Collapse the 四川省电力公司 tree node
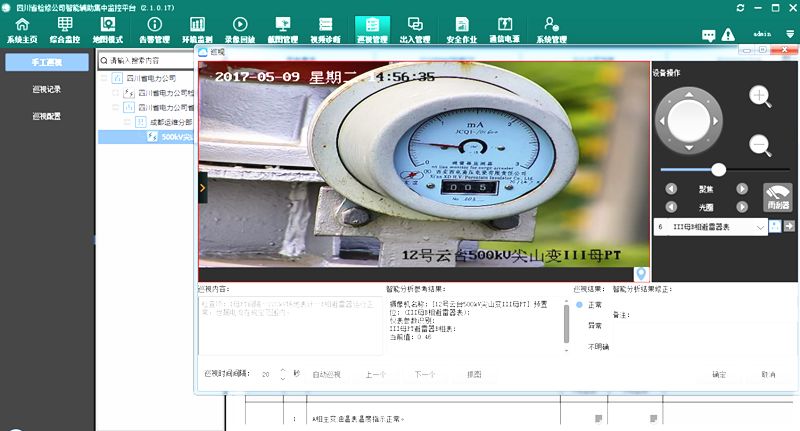This screenshot has height=431, width=800. [x=115, y=77]
